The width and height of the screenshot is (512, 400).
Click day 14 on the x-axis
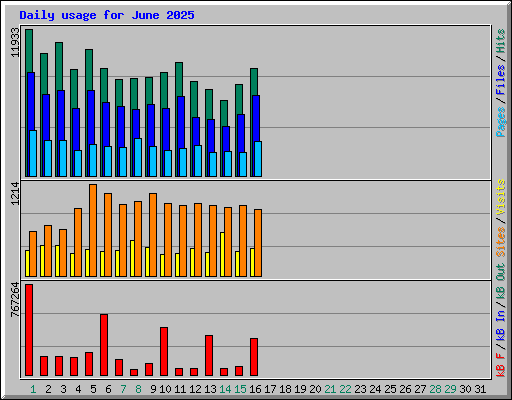coord(225,389)
